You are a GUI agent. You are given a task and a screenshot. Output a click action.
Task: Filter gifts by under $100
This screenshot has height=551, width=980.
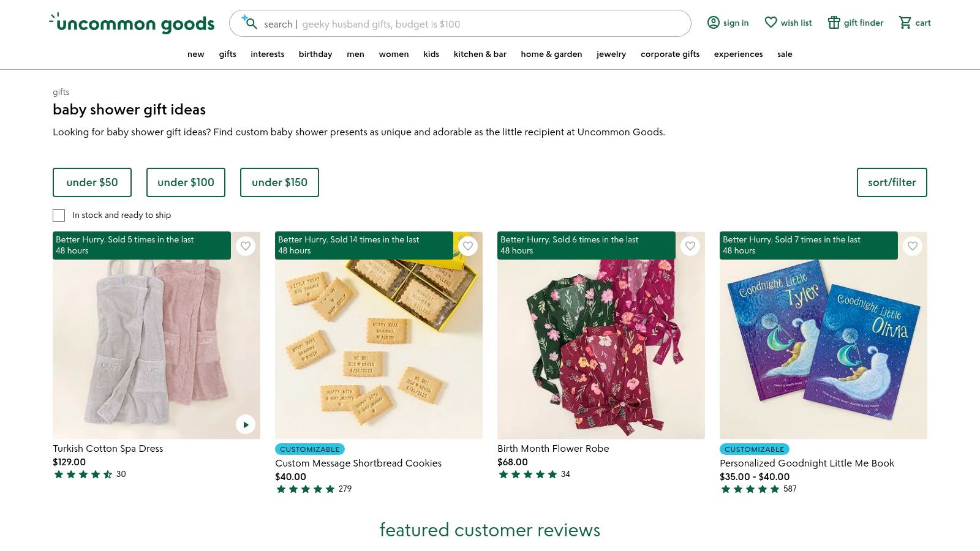(186, 182)
